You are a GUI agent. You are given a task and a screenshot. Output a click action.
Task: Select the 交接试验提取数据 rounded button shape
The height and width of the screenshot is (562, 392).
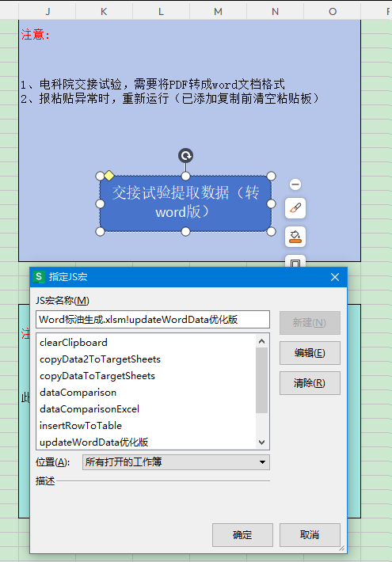[x=185, y=203]
